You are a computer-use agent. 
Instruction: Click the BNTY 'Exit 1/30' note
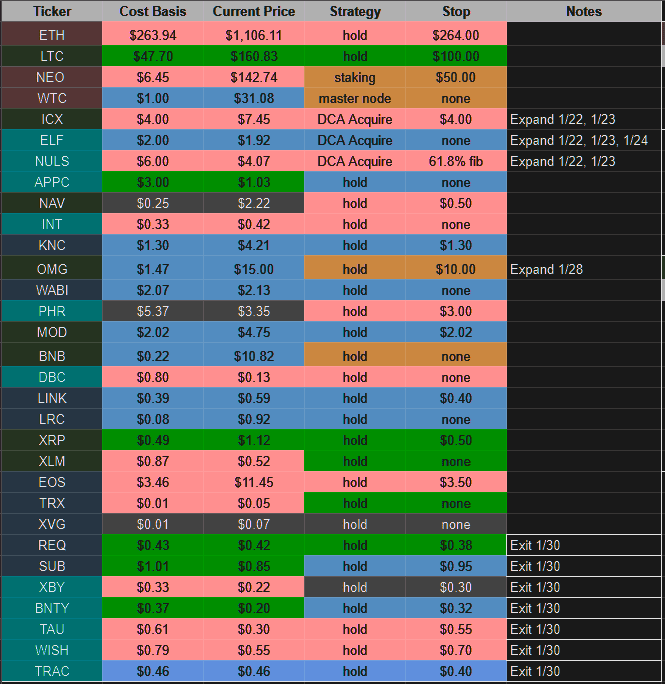[x=584, y=608]
